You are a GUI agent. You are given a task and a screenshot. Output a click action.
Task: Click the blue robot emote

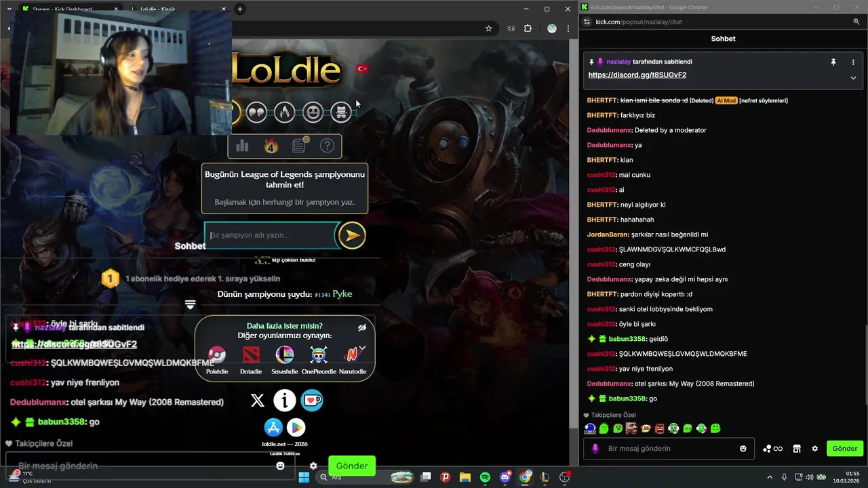click(x=590, y=428)
